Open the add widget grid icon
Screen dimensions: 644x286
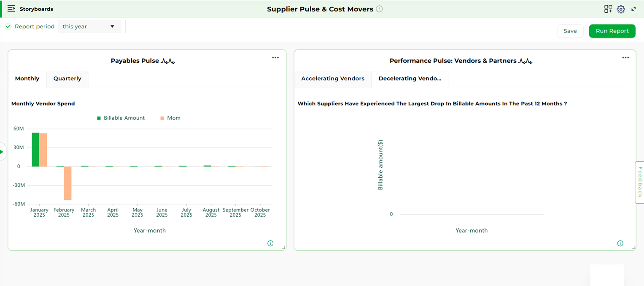[608, 9]
